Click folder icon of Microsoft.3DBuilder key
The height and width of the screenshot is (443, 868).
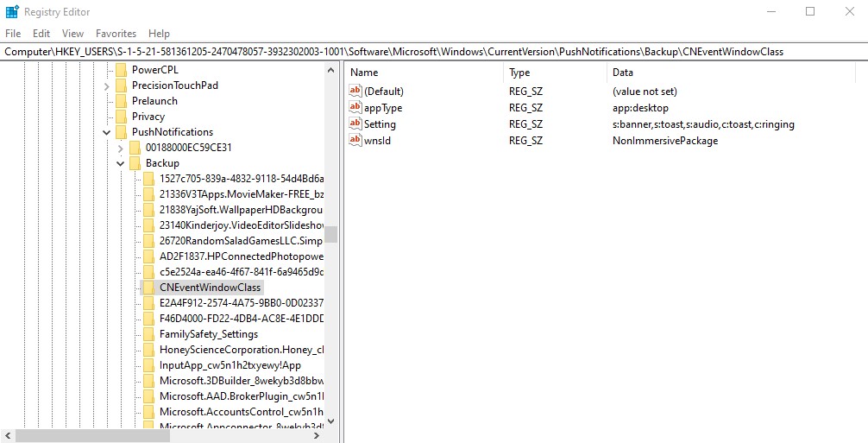click(149, 381)
